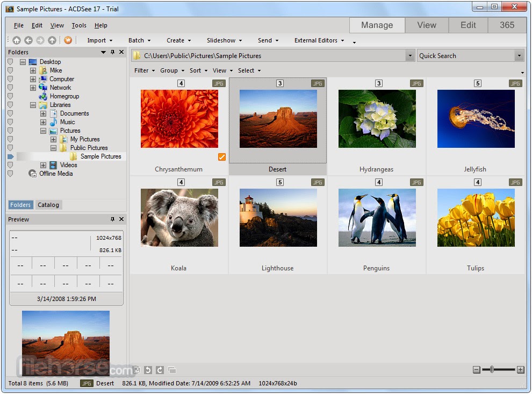Screen dimensions: 532x394
Task: Close the Folders panel
Action: click(x=121, y=52)
